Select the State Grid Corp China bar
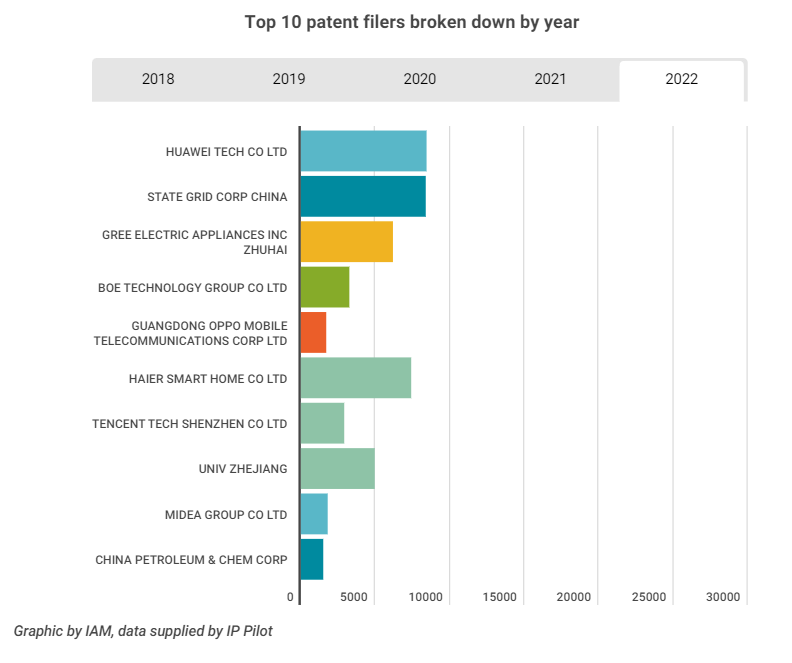 pyautogui.click(x=363, y=196)
